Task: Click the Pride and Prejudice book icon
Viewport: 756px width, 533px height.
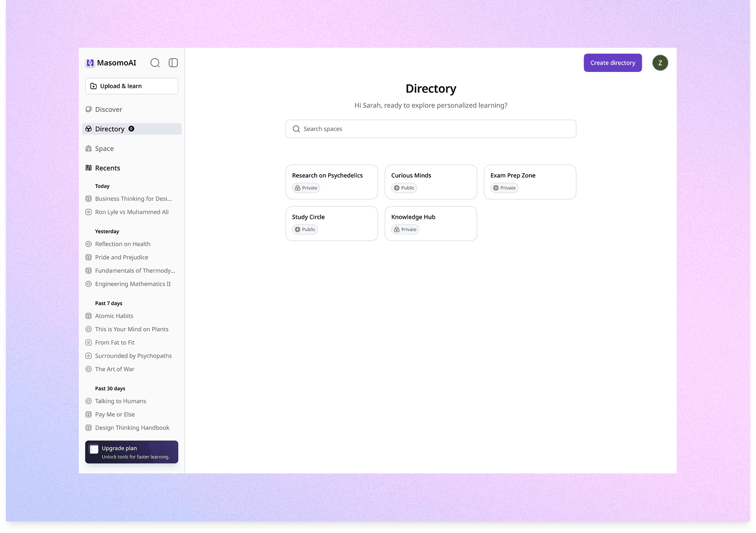Action: (x=89, y=258)
